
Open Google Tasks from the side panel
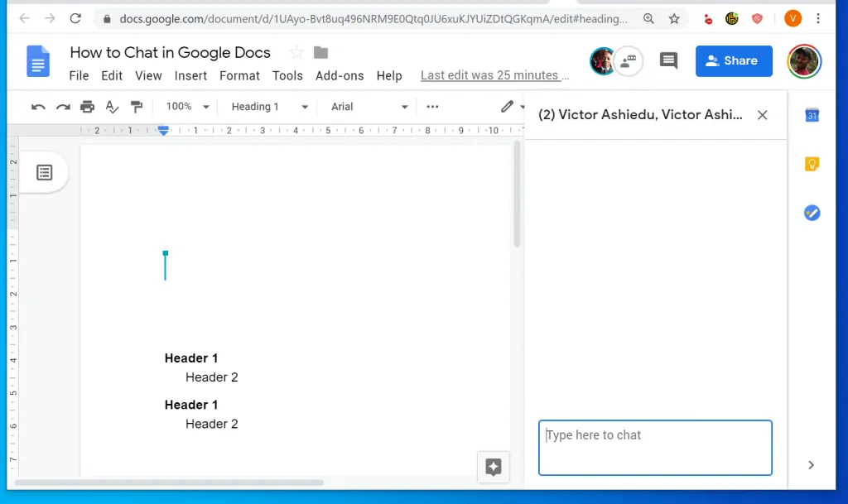pos(812,213)
